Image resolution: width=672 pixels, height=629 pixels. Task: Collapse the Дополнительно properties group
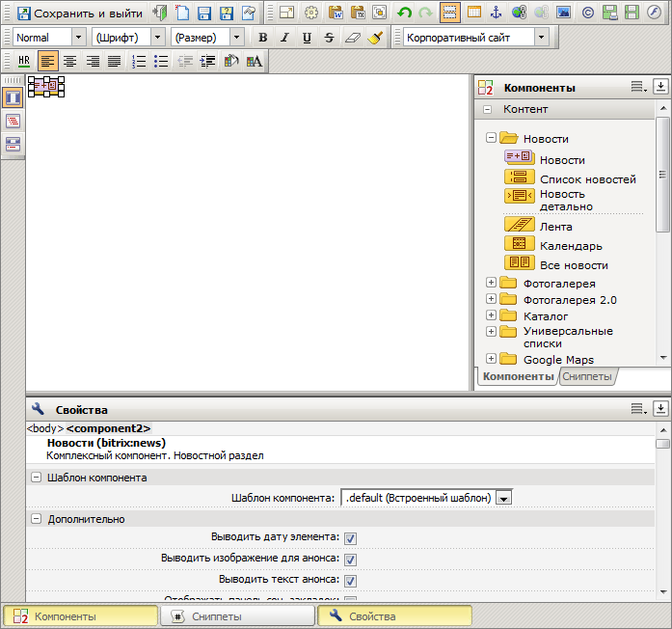[37, 519]
